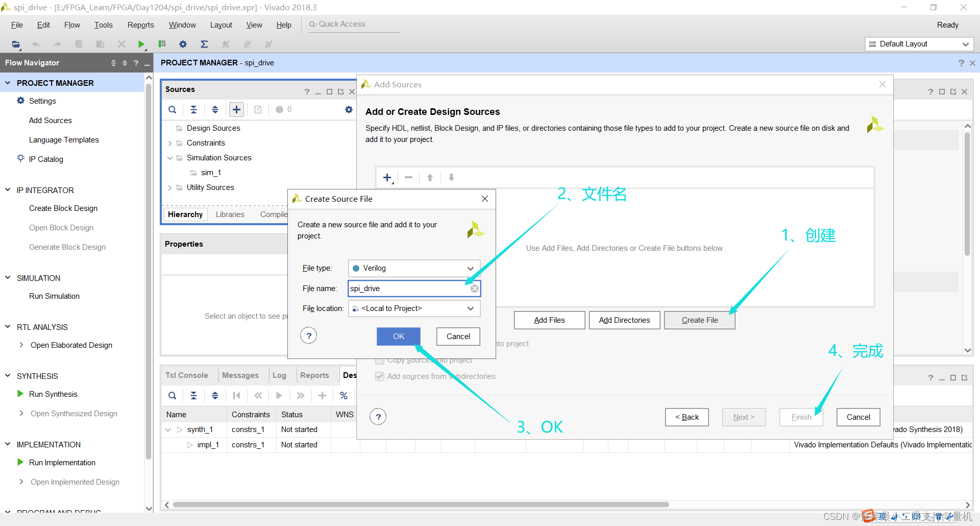The height and width of the screenshot is (526, 980).
Task: Click Design Runs horizontal scrollbar
Action: (x=421, y=505)
